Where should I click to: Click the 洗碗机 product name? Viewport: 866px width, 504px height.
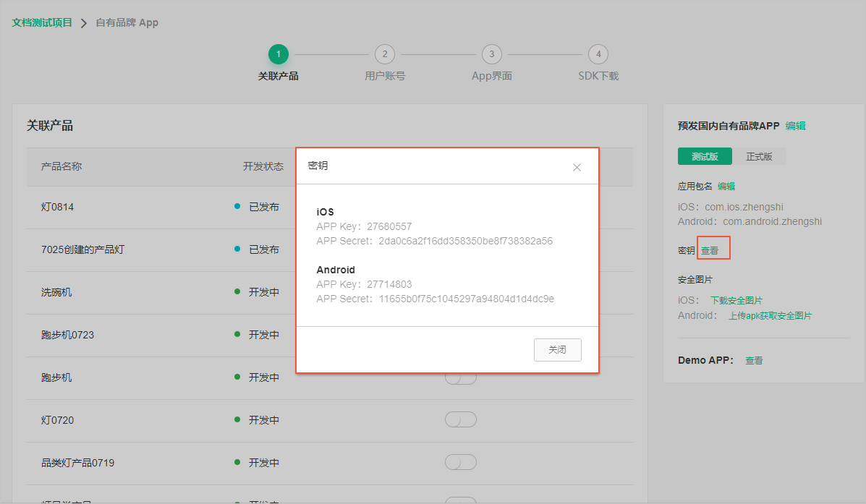56,292
